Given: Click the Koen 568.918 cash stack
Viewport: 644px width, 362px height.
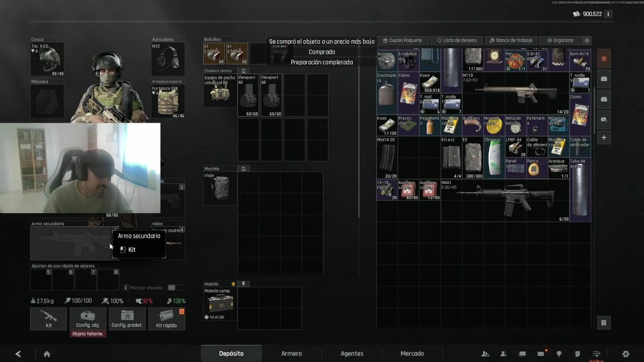Looking at the screenshot, I should coord(430,82).
